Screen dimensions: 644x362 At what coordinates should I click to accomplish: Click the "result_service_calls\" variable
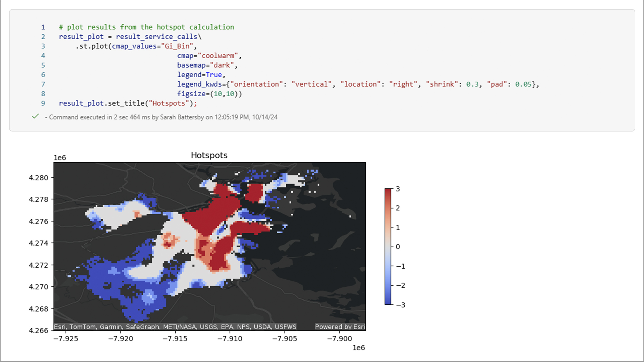pos(158,37)
